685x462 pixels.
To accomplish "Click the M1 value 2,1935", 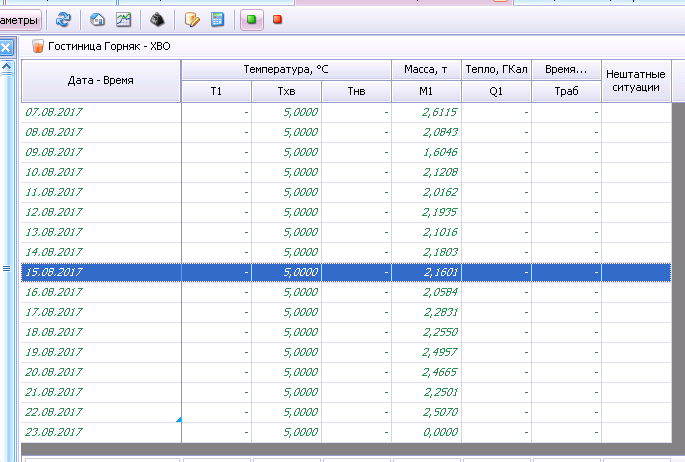I will pyautogui.click(x=440, y=213).
